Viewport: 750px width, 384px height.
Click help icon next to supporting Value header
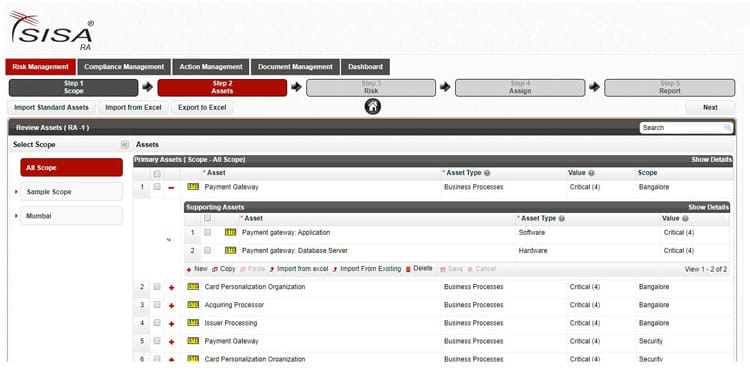pos(685,219)
